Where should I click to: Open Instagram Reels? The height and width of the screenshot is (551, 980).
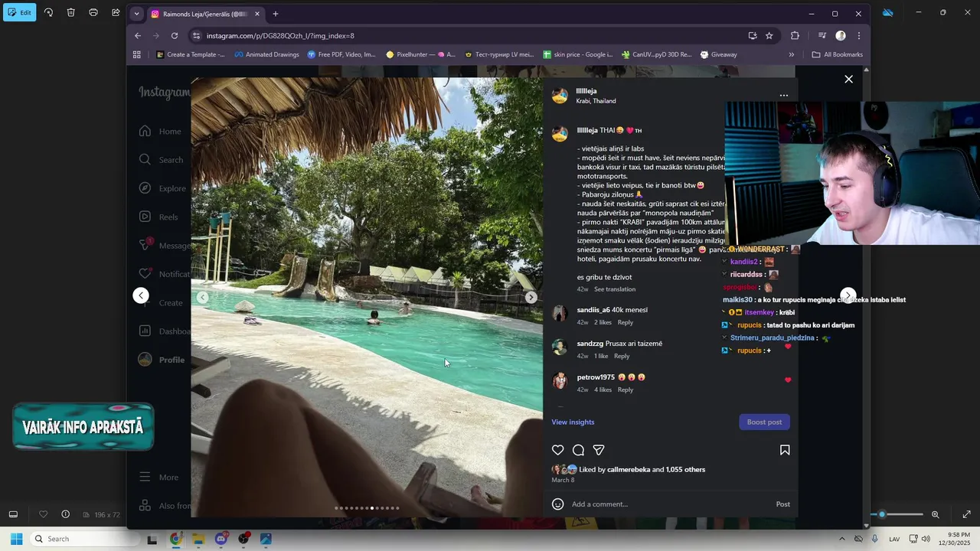click(x=158, y=217)
